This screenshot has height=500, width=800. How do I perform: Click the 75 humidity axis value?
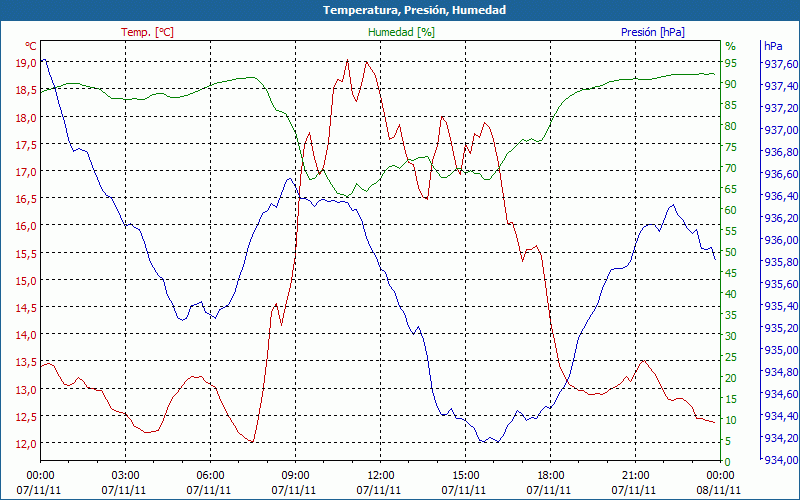[x=731, y=147]
